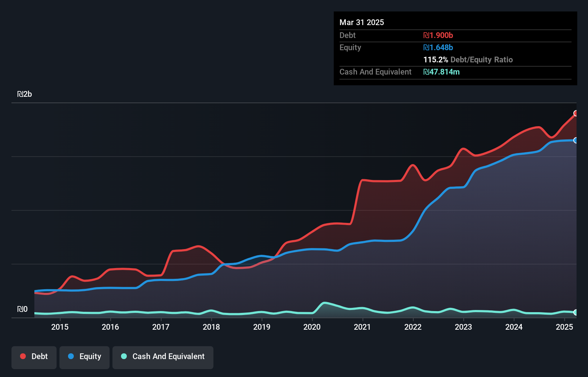This screenshot has width=588, height=377.
Task: Click the ₪47.814m cash value
Action: tap(442, 72)
